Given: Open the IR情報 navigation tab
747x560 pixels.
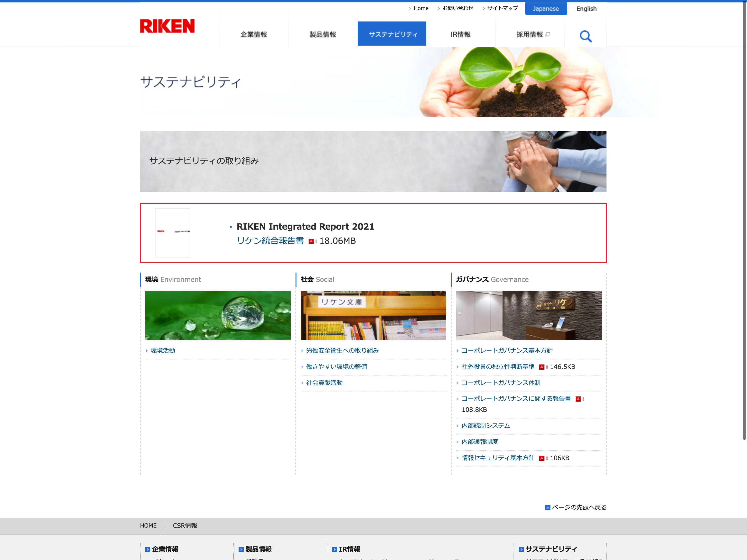Looking at the screenshot, I should pyautogui.click(x=460, y=35).
